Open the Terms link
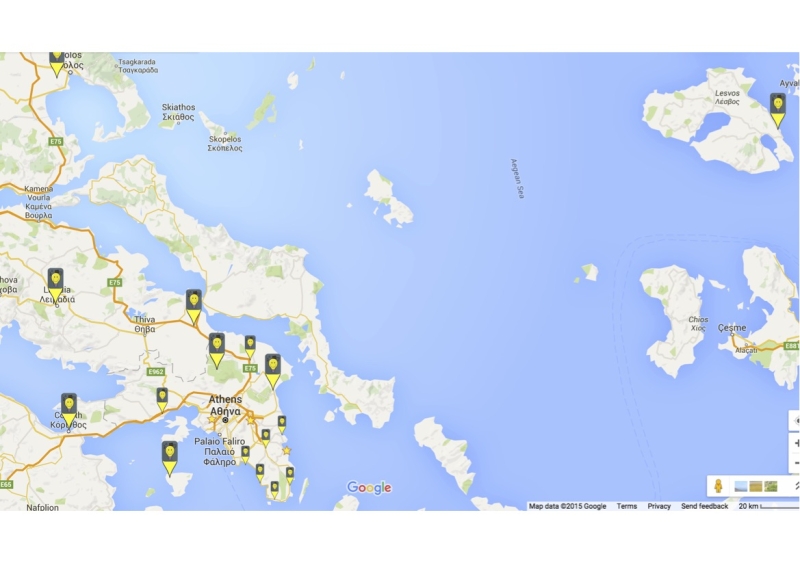Viewport: 800px width, 565px height. [x=627, y=506]
